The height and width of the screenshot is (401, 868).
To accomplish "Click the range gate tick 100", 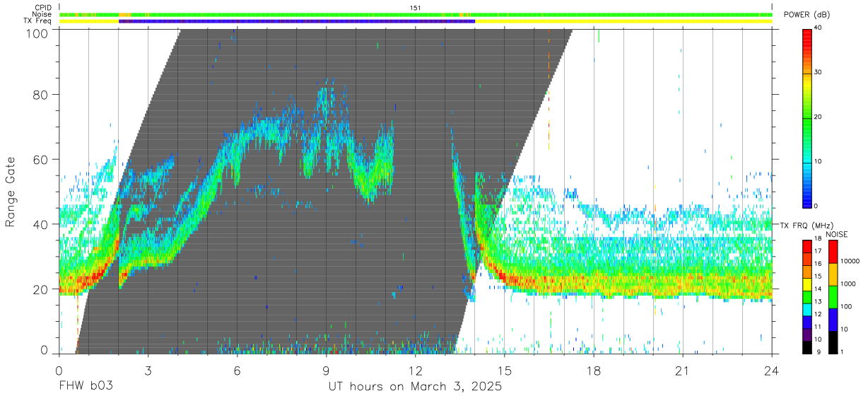I will coord(37,33).
